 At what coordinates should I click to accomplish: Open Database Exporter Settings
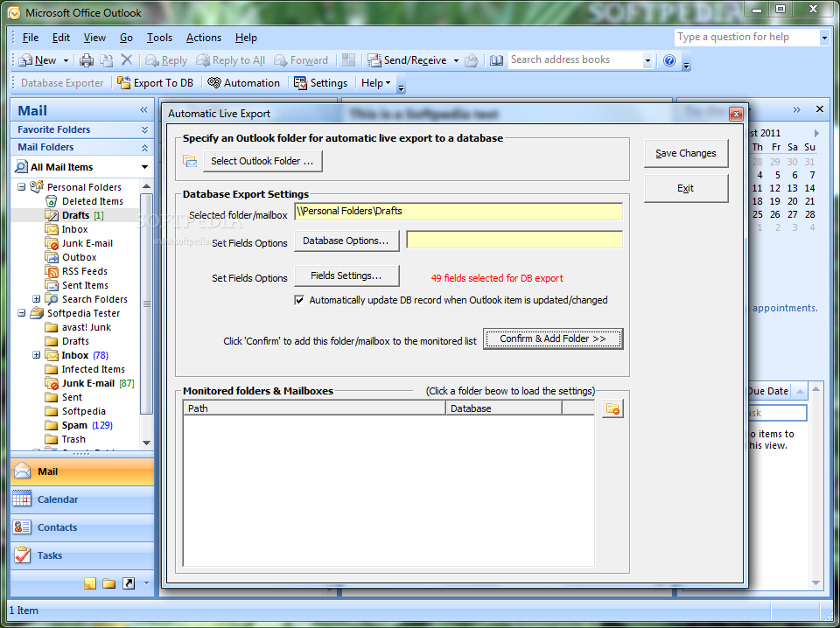pos(320,83)
